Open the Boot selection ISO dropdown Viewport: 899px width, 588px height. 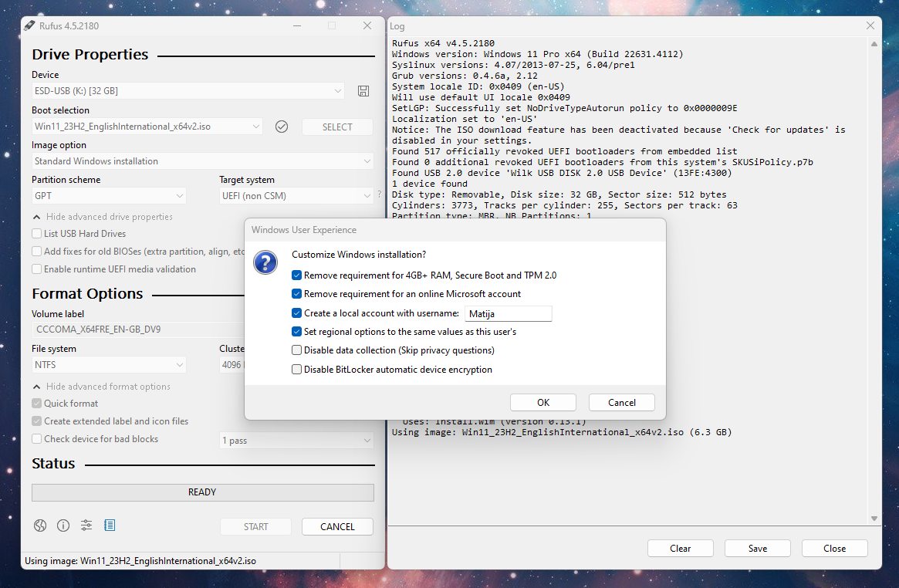coord(147,127)
